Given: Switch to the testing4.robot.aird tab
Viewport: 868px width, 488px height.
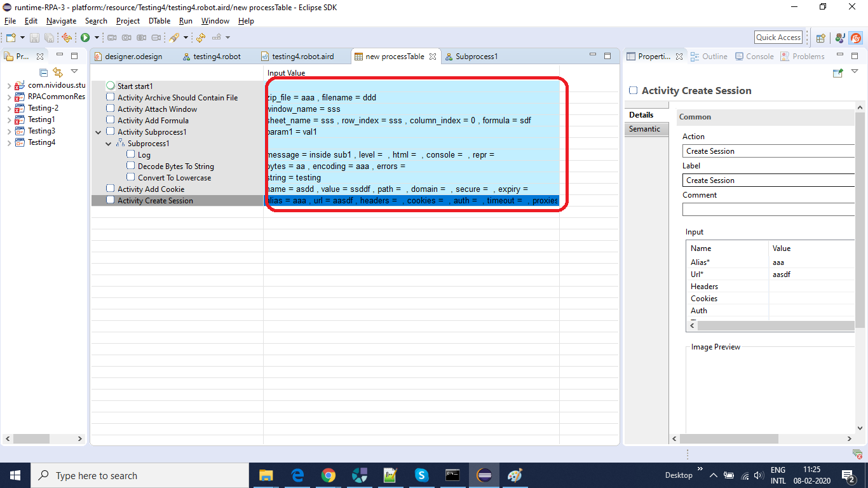Looking at the screenshot, I should point(297,57).
